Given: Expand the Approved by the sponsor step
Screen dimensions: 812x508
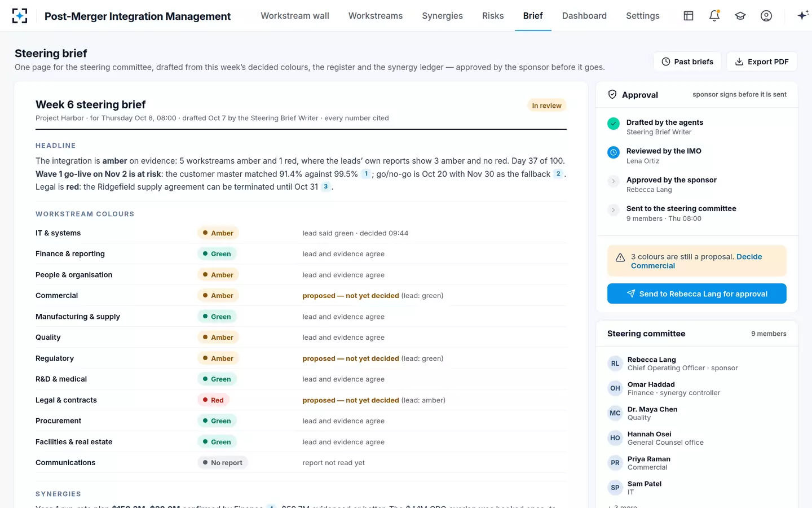Looking at the screenshot, I should (x=614, y=181).
